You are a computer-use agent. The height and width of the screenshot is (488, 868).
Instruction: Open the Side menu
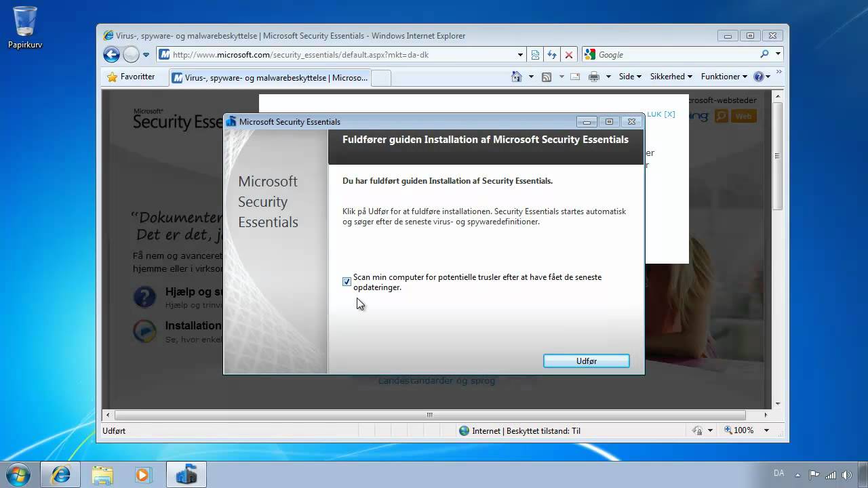pos(630,77)
